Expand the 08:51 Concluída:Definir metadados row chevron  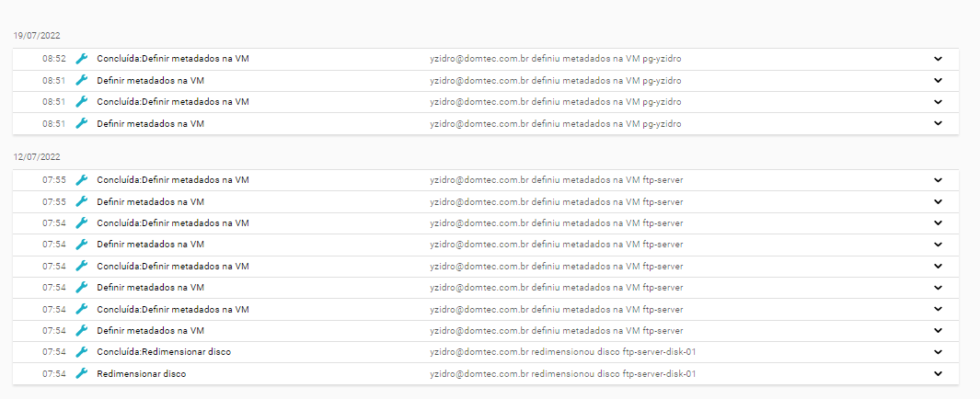click(938, 102)
